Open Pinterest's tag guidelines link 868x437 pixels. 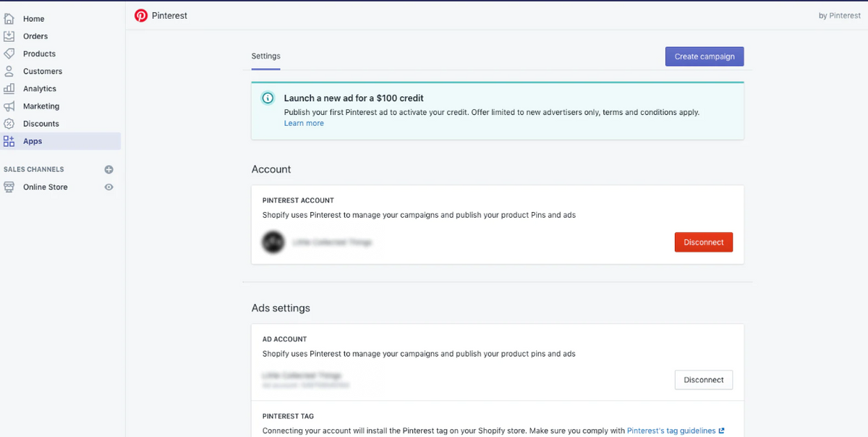[x=671, y=430]
